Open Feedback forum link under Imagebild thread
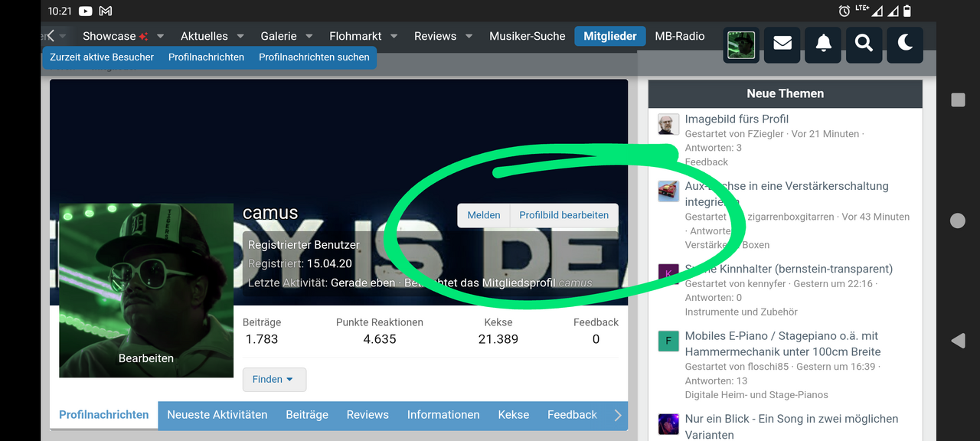 pyautogui.click(x=707, y=162)
